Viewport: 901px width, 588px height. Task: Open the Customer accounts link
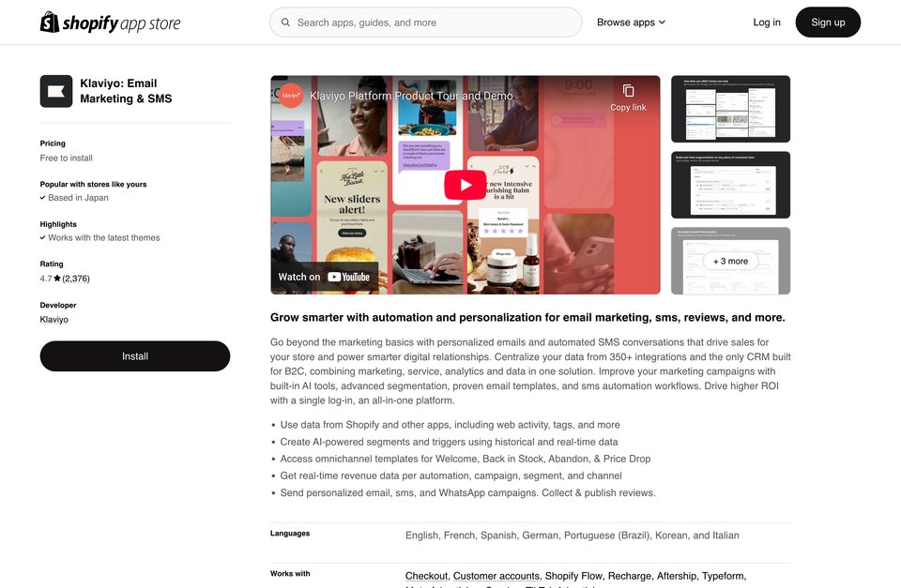pos(496,576)
